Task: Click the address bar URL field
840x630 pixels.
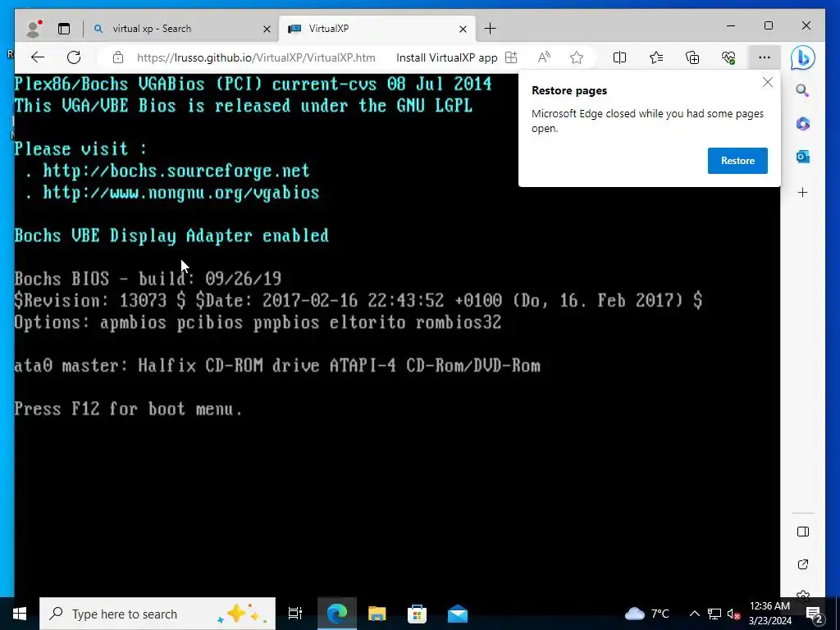Action: tap(256, 58)
